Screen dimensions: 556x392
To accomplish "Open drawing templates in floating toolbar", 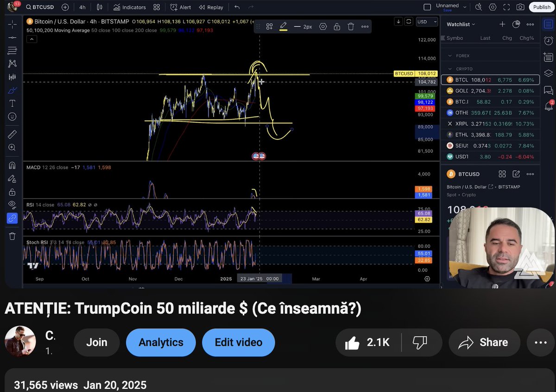I will [269, 26].
